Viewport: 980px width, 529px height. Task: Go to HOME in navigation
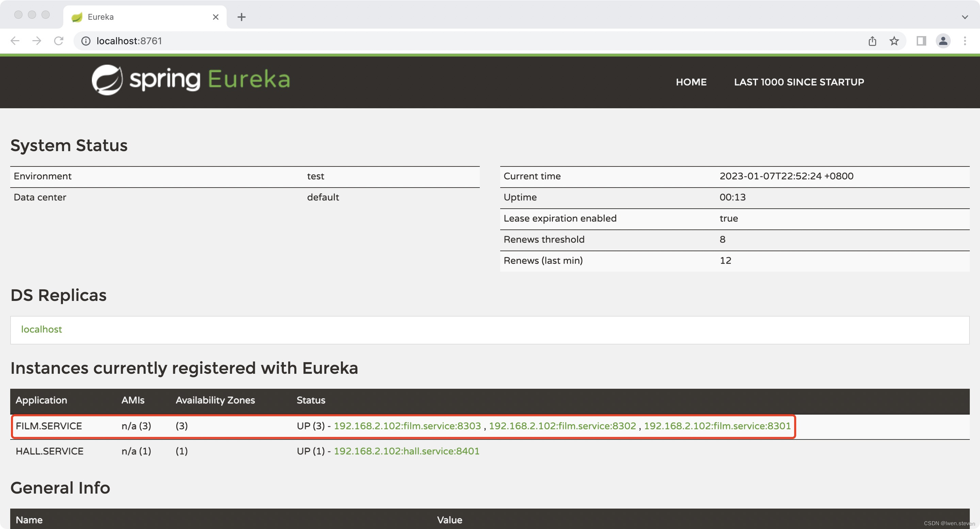[691, 82]
